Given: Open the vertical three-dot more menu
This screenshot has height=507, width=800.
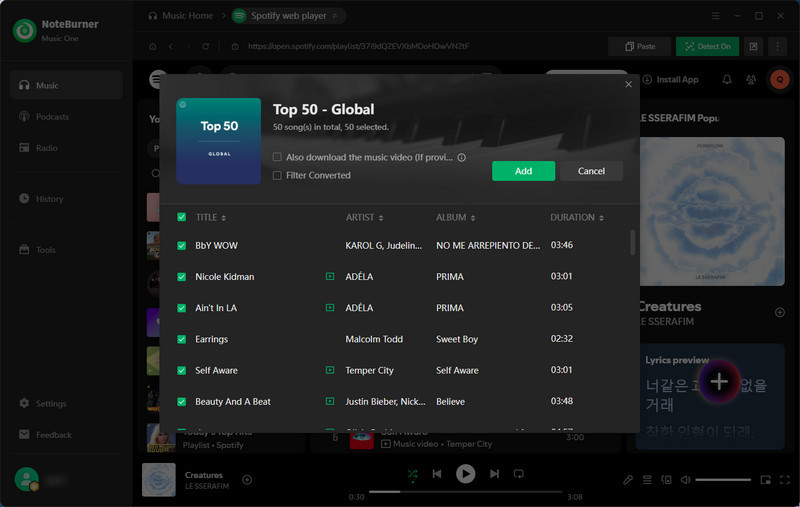Looking at the screenshot, I should [778, 46].
